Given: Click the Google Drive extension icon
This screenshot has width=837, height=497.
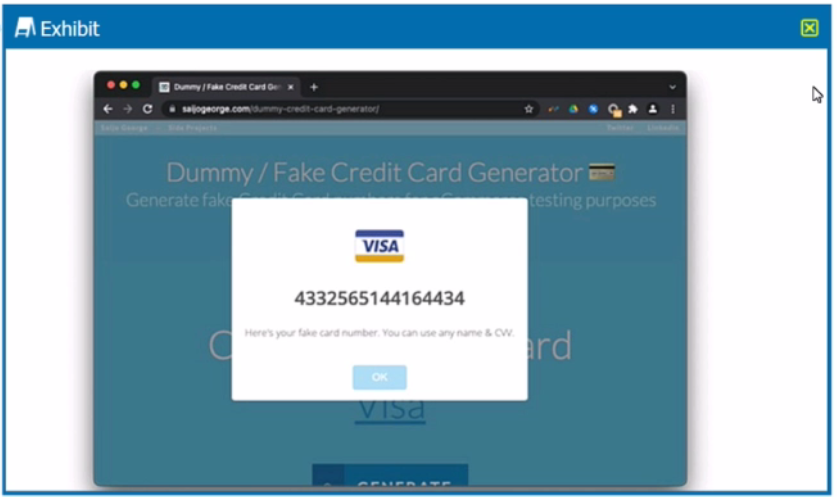Looking at the screenshot, I should pyautogui.click(x=573, y=109).
